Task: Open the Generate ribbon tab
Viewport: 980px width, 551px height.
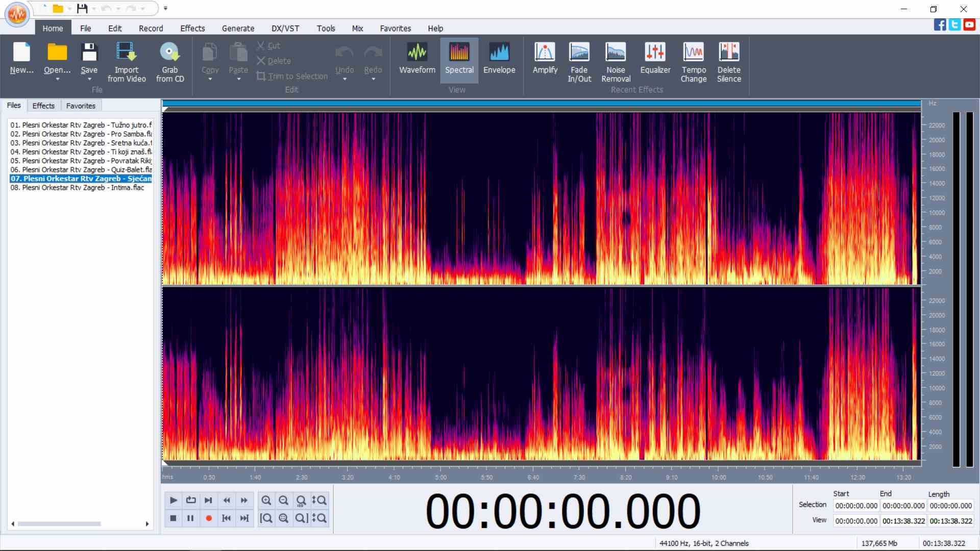Action: tap(238, 29)
